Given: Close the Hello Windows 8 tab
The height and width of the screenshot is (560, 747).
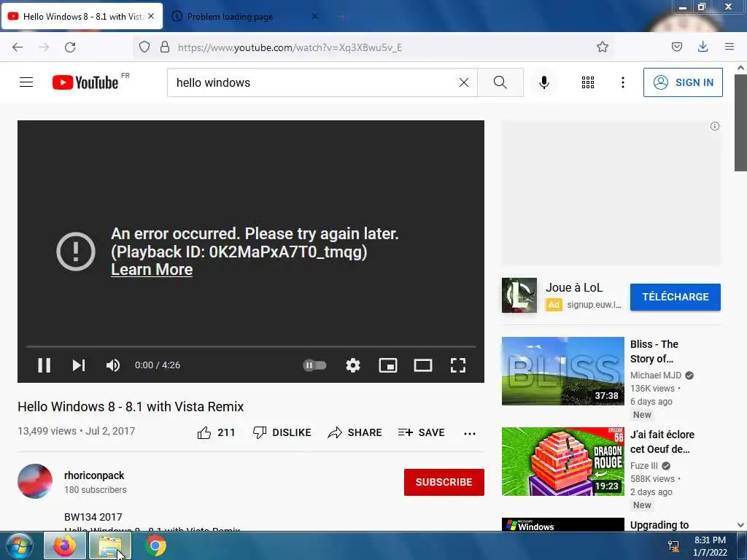Looking at the screenshot, I should 151,16.
